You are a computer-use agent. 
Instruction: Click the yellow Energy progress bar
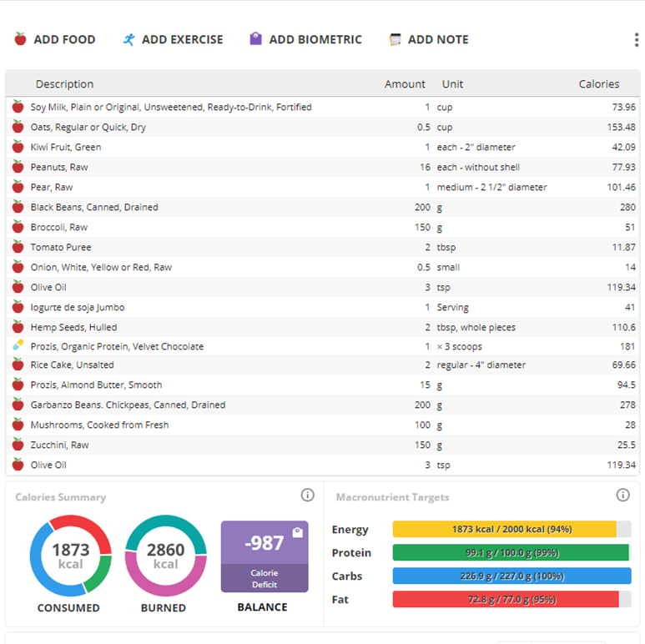pyautogui.click(x=504, y=529)
